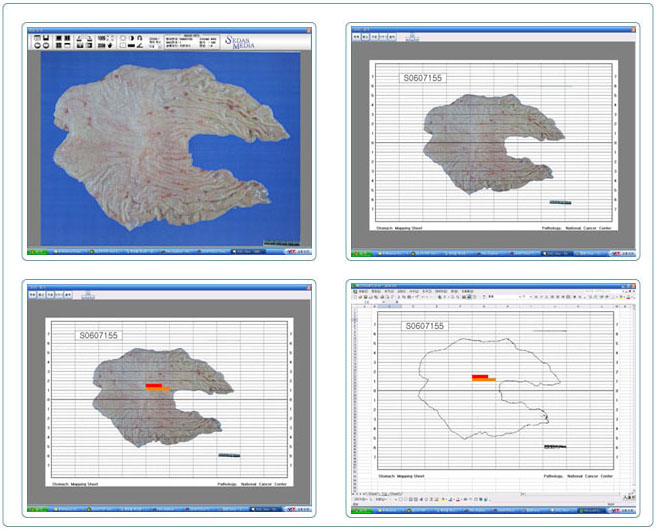The height and width of the screenshot is (530, 657).
Task: Open the fourth menu (Insert) in Excel window
Action: point(401,292)
